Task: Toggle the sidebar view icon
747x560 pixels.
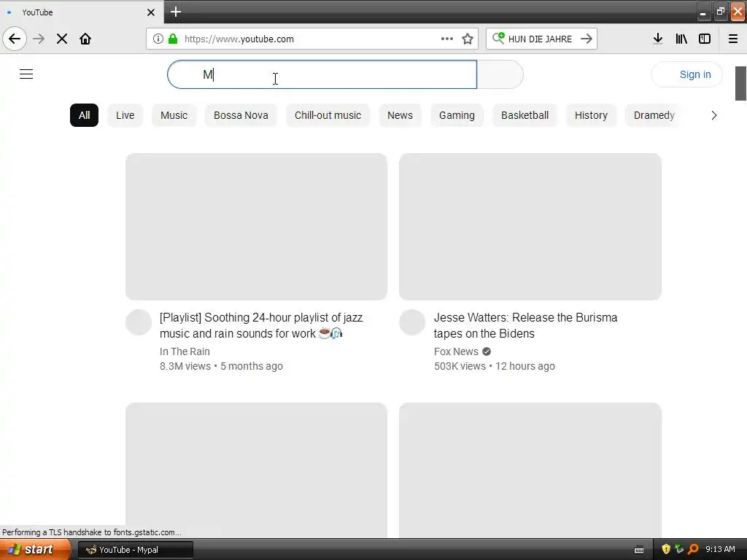Action: coord(705,39)
